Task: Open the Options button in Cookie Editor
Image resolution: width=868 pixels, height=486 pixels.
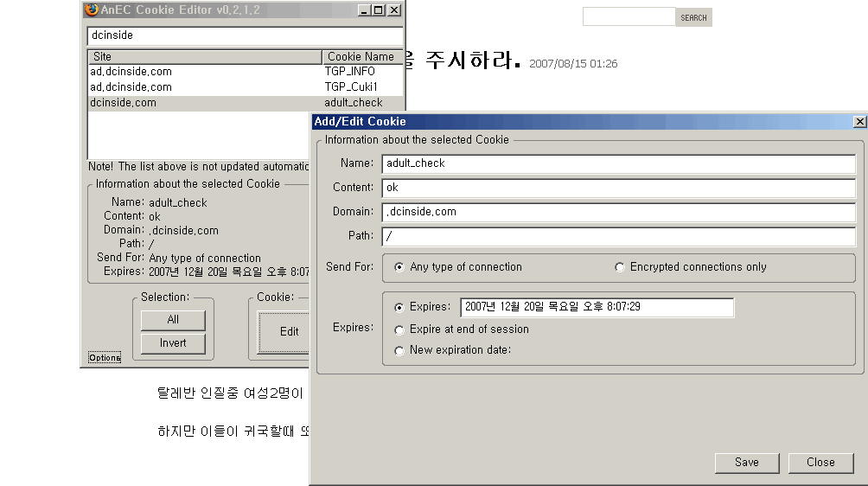Action: coord(105,357)
